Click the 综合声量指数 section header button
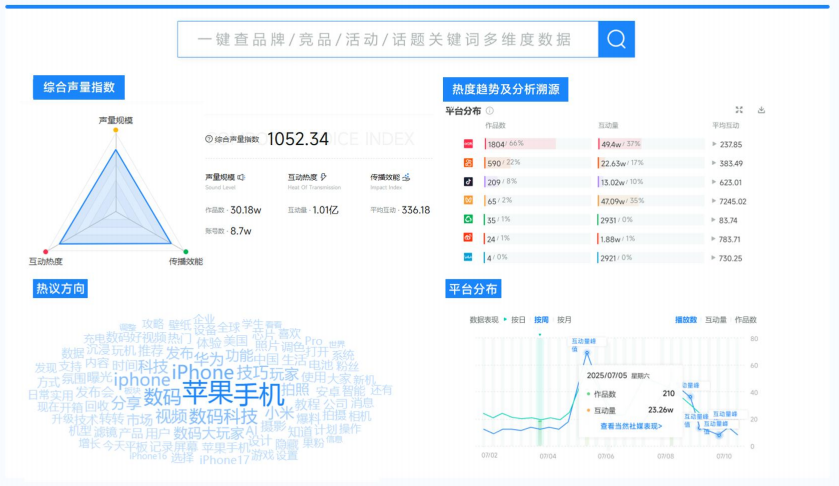Screen dimensions: 839x486 click(79, 87)
